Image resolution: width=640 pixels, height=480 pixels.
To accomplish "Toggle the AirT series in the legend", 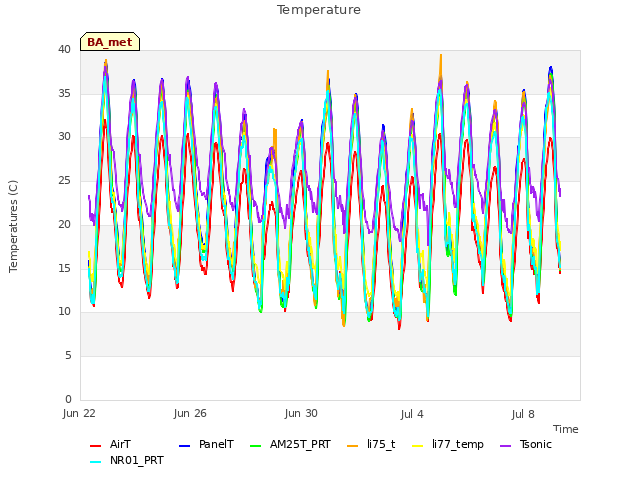I will (111, 444).
